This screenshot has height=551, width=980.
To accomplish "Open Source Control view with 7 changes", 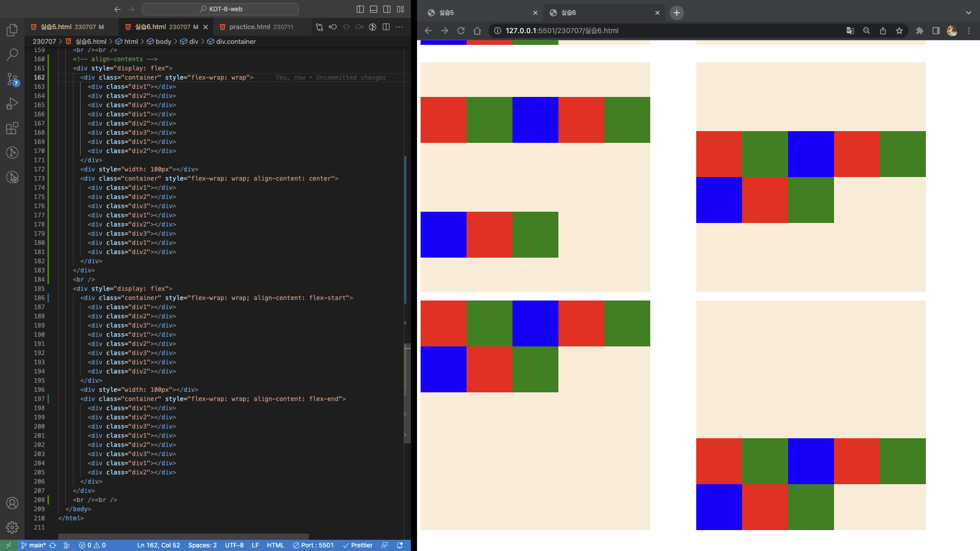I will [x=12, y=79].
